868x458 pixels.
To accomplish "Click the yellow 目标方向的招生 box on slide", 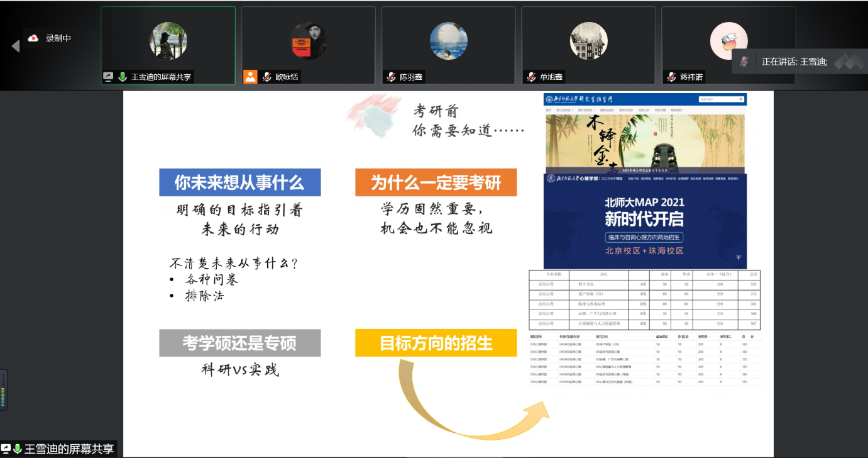I will tap(436, 343).
